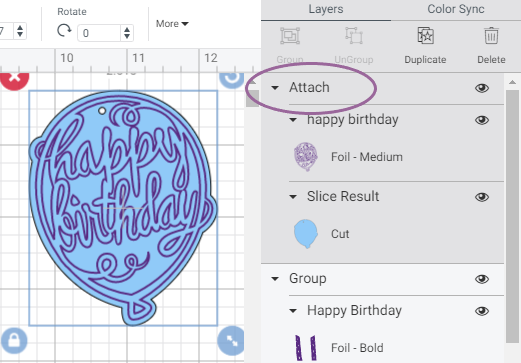This screenshot has width=521, height=363.
Task: Click the Rotate angle input field
Action: tap(99, 33)
